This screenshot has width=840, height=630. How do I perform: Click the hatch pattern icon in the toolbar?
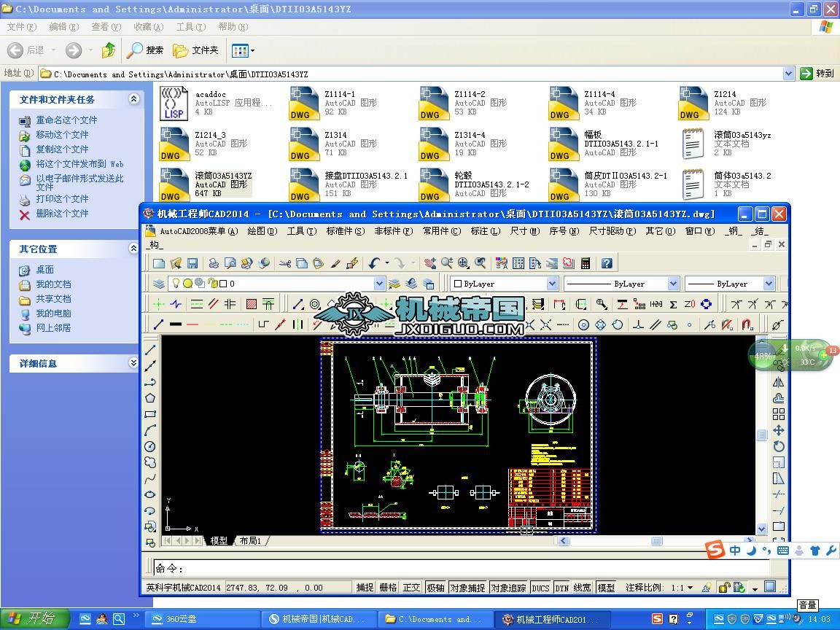click(x=252, y=304)
